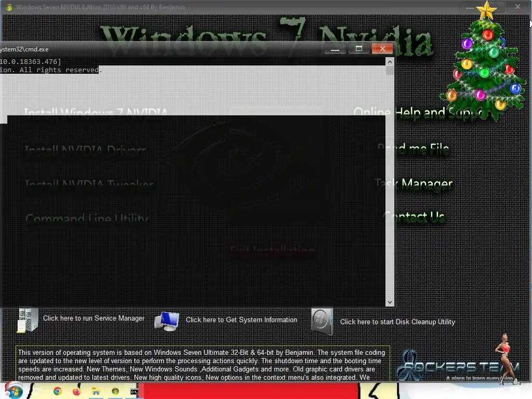
Task: Open Firefox from the taskbar
Action: click(77, 391)
